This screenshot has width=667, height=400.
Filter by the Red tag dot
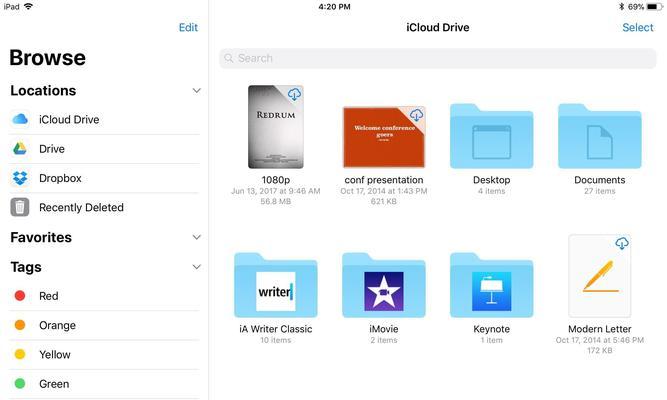pyautogui.click(x=20, y=296)
